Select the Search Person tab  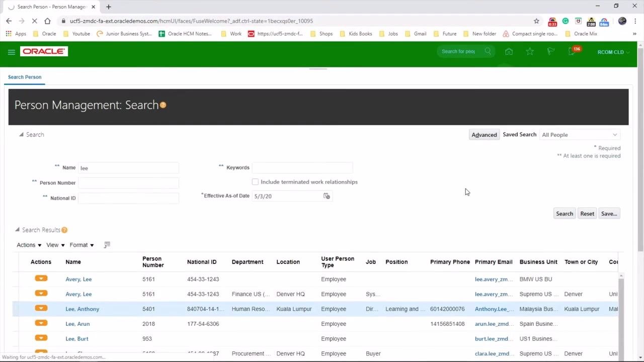pos(25,77)
